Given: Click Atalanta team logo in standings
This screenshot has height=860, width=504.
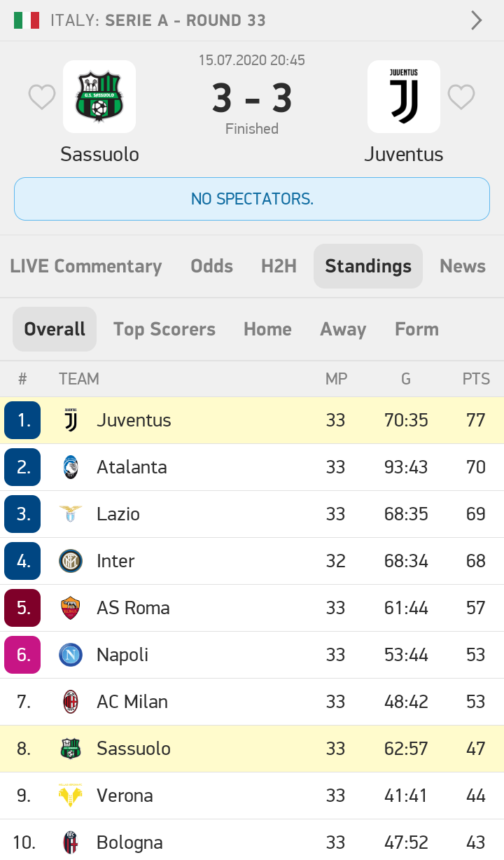Looking at the screenshot, I should point(71,467).
